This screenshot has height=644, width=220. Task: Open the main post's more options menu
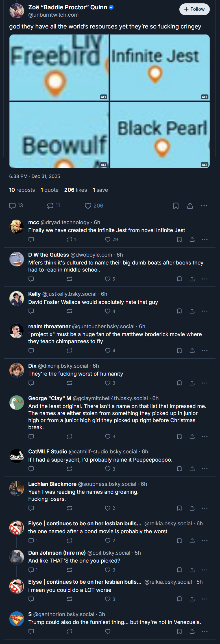[204, 206]
